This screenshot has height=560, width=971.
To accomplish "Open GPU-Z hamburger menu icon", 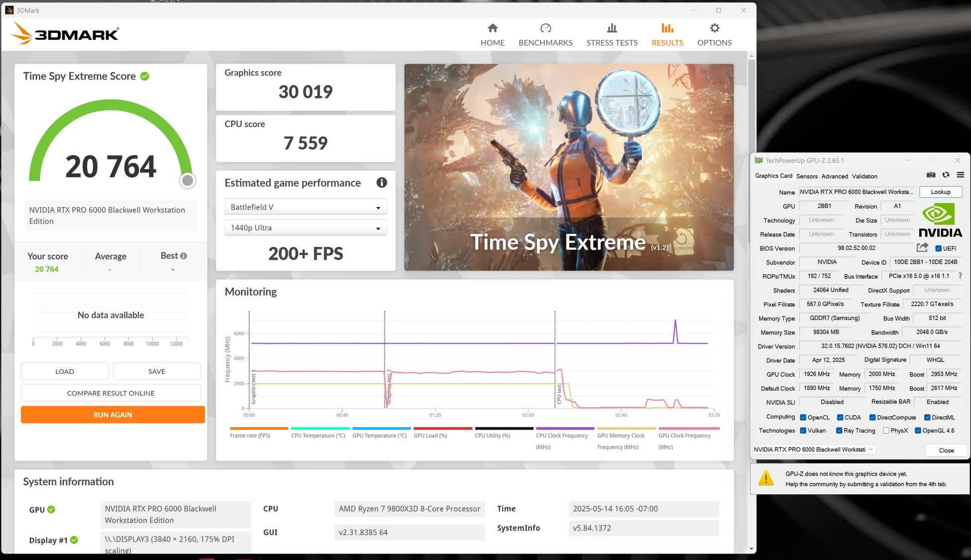I will (x=961, y=175).
